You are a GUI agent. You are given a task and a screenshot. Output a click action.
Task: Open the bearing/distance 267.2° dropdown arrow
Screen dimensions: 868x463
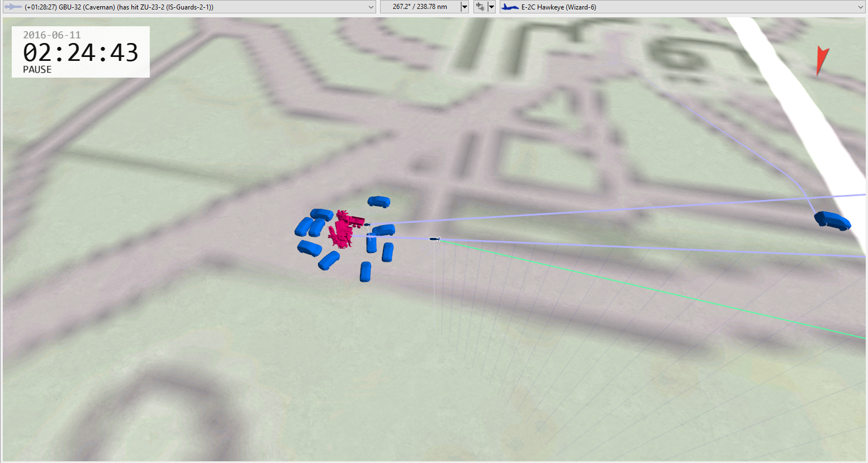point(464,7)
